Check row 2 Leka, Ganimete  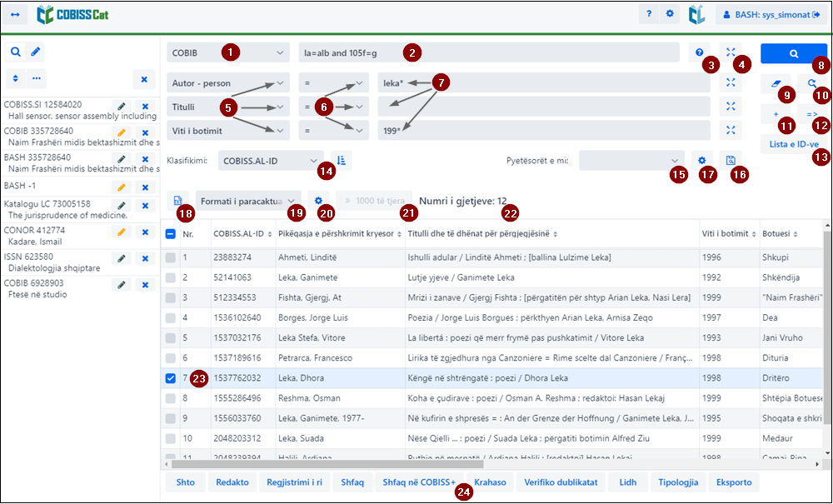click(170, 277)
